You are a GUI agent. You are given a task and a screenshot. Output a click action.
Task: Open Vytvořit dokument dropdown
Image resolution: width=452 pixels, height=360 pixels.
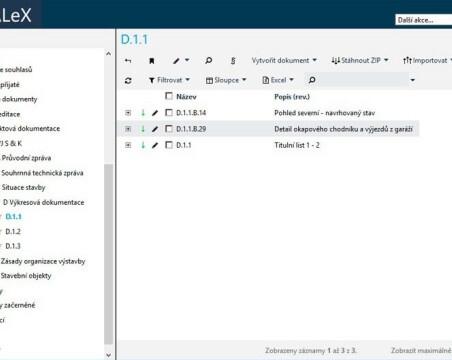tap(284, 60)
